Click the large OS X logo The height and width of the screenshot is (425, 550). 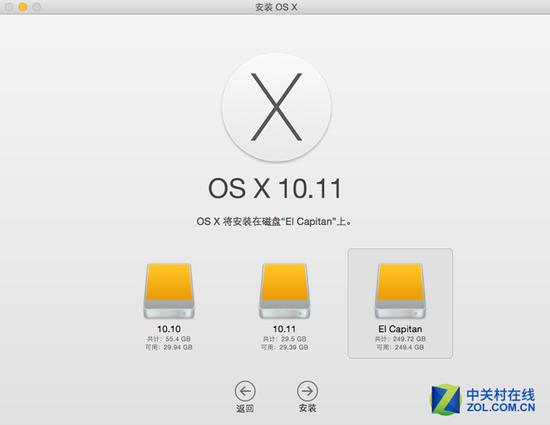pos(276,107)
